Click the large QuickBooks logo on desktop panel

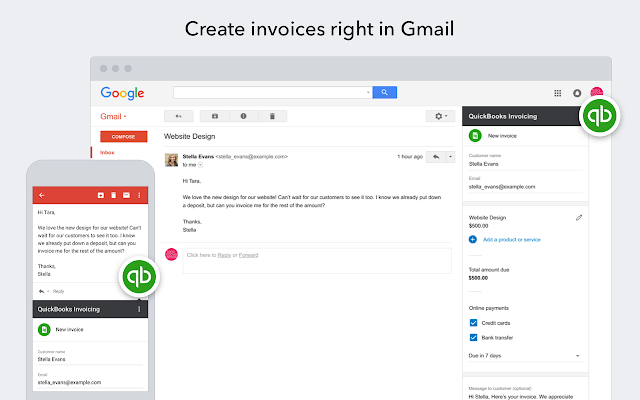[599, 116]
